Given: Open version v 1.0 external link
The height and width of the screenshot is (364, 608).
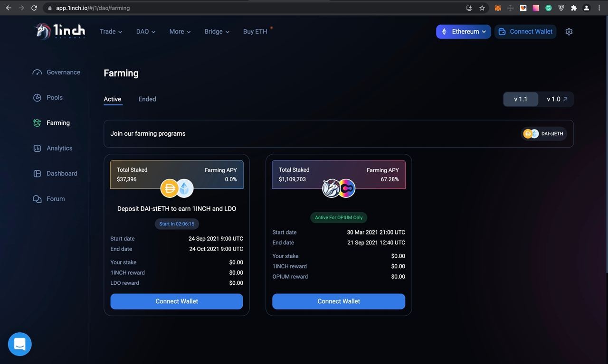Looking at the screenshot, I should pyautogui.click(x=557, y=99).
